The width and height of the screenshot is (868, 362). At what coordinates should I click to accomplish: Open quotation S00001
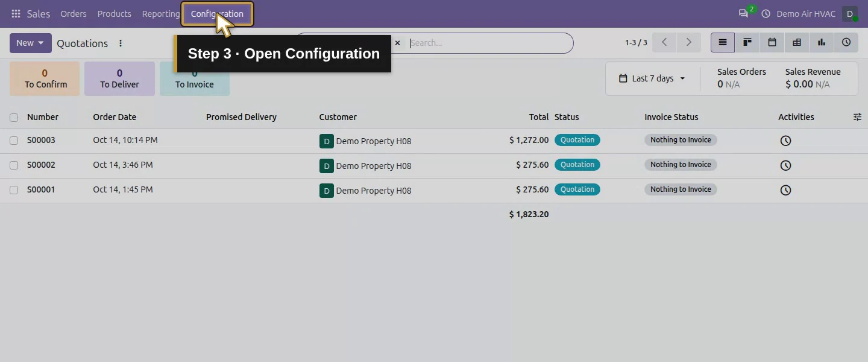click(x=41, y=189)
